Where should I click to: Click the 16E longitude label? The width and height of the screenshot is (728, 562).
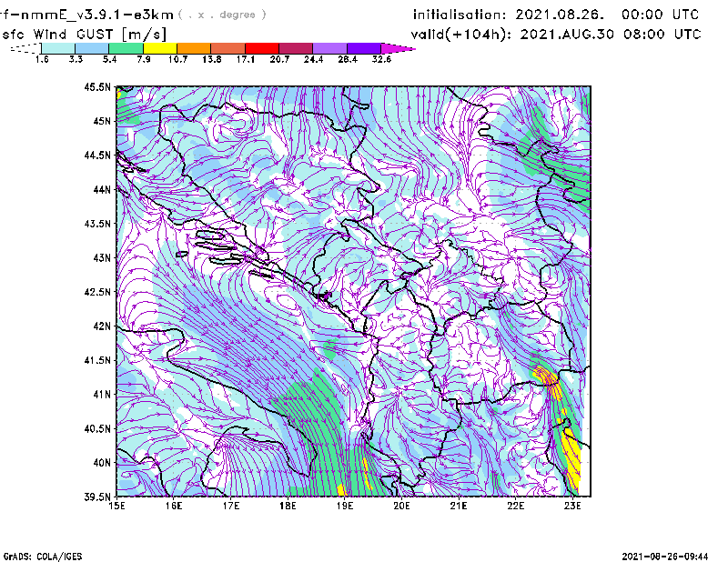click(x=174, y=506)
